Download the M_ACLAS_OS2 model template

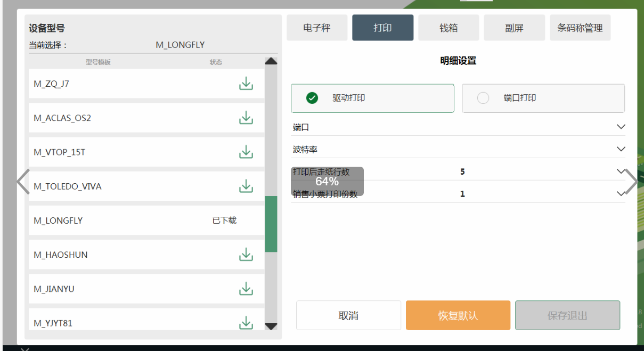(246, 118)
